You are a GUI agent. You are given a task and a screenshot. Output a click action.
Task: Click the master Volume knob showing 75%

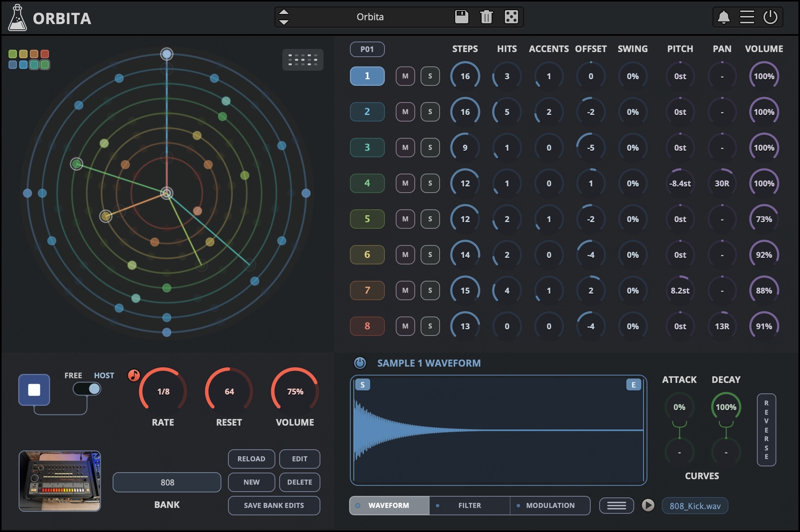(x=295, y=391)
